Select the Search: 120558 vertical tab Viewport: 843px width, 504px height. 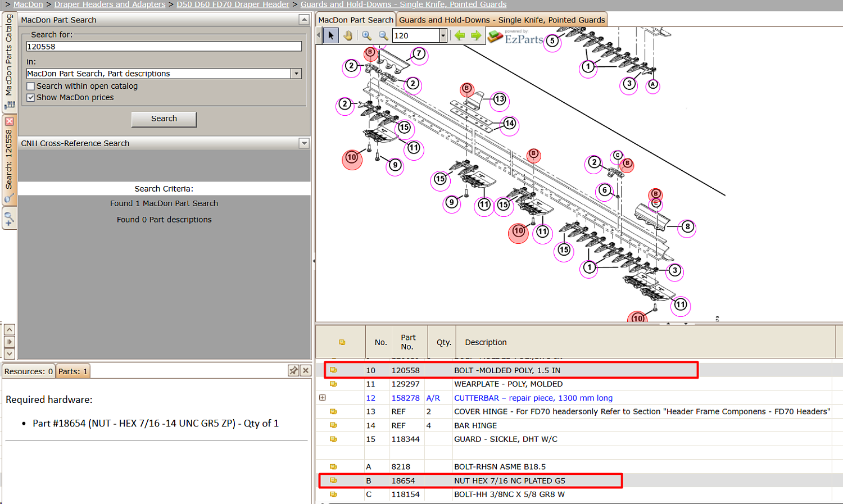9,159
